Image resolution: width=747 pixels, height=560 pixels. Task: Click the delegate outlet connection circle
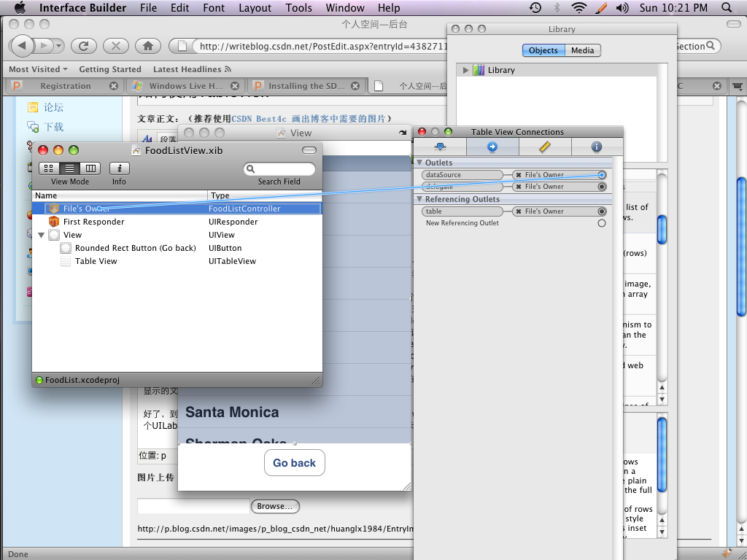(x=602, y=187)
